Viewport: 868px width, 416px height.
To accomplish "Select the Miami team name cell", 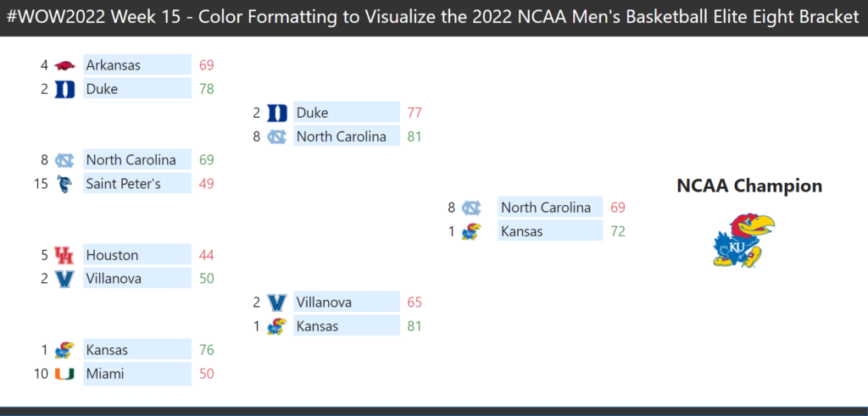I will (x=137, y=374).
